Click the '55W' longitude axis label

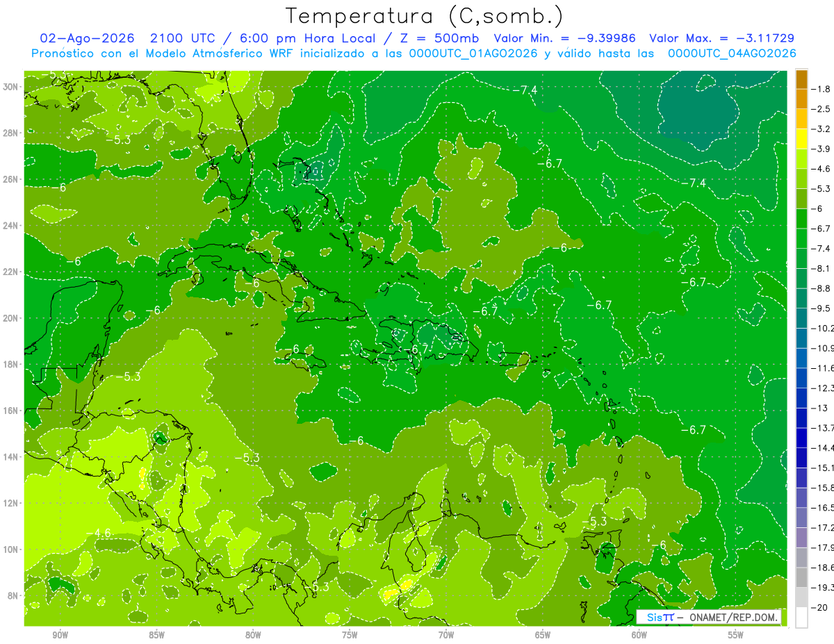(x=736, y=635)
